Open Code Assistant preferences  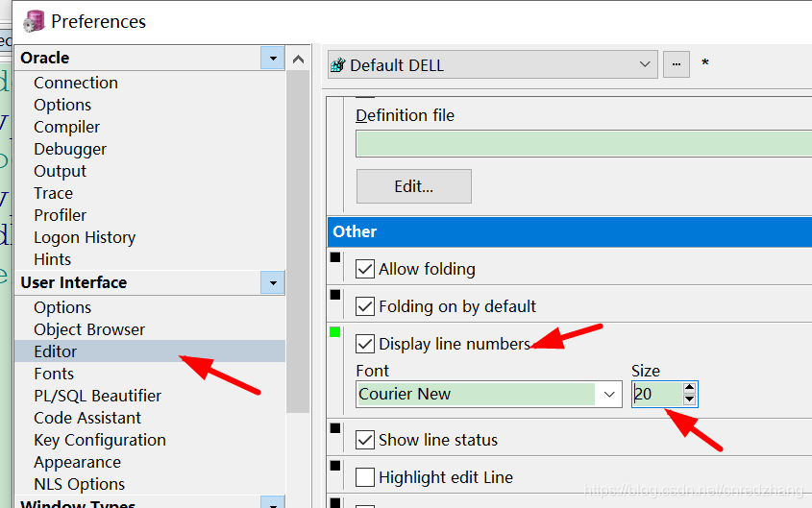87,418
